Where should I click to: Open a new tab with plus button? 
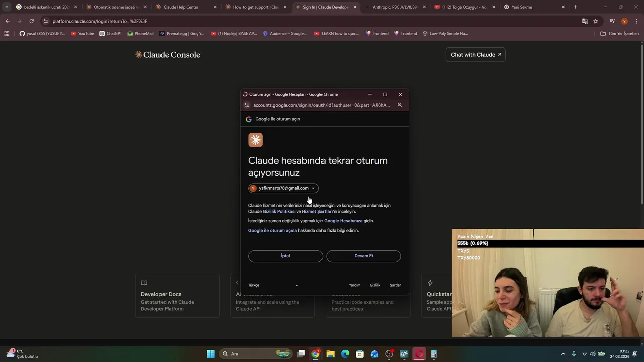575,7
